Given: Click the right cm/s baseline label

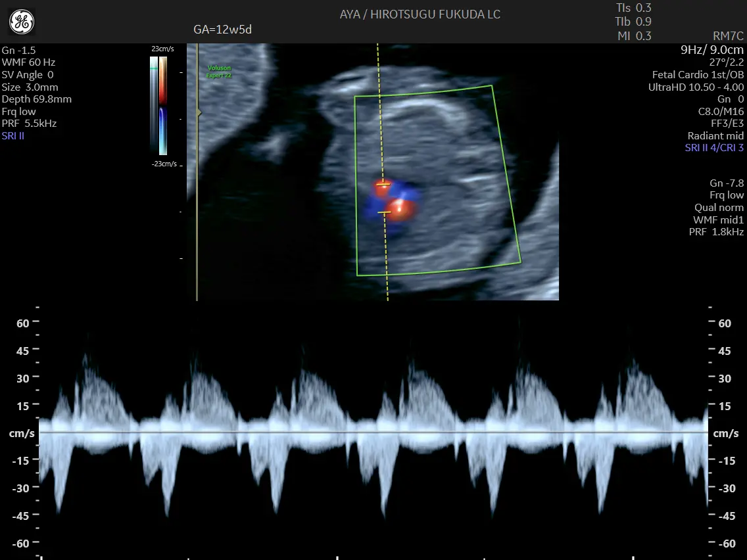Looking at the screenshot, I should pyautogui.click(x=726, y=433).
